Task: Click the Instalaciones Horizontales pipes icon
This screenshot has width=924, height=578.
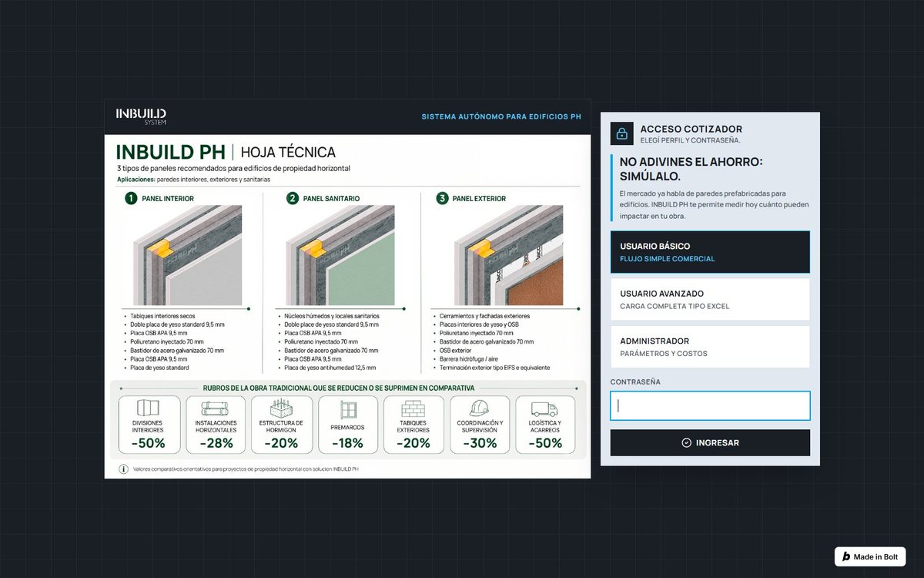Action: pyautogui.click(x=215, y=408)
